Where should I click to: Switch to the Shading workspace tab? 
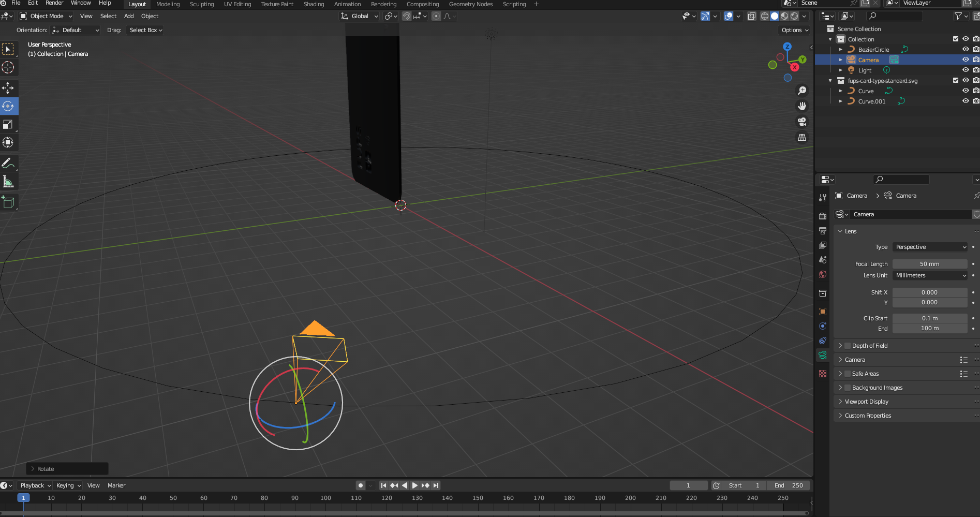tap(314, 4)
